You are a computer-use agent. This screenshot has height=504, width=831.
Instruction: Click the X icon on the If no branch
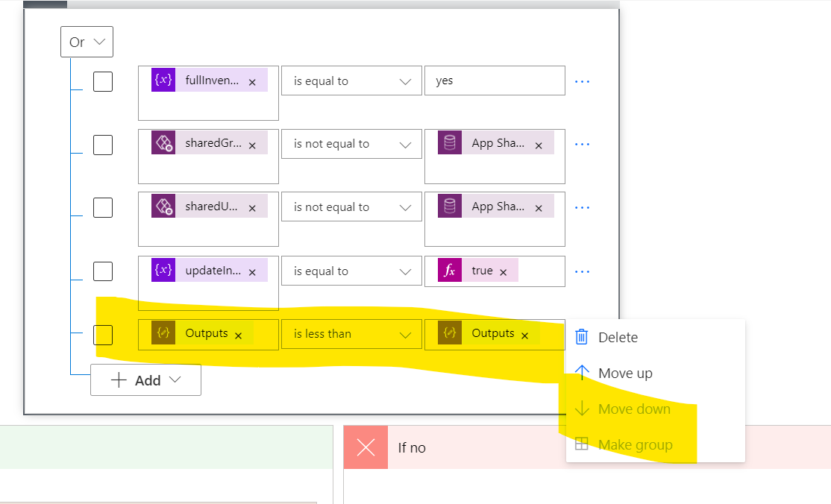coord(365,447)
